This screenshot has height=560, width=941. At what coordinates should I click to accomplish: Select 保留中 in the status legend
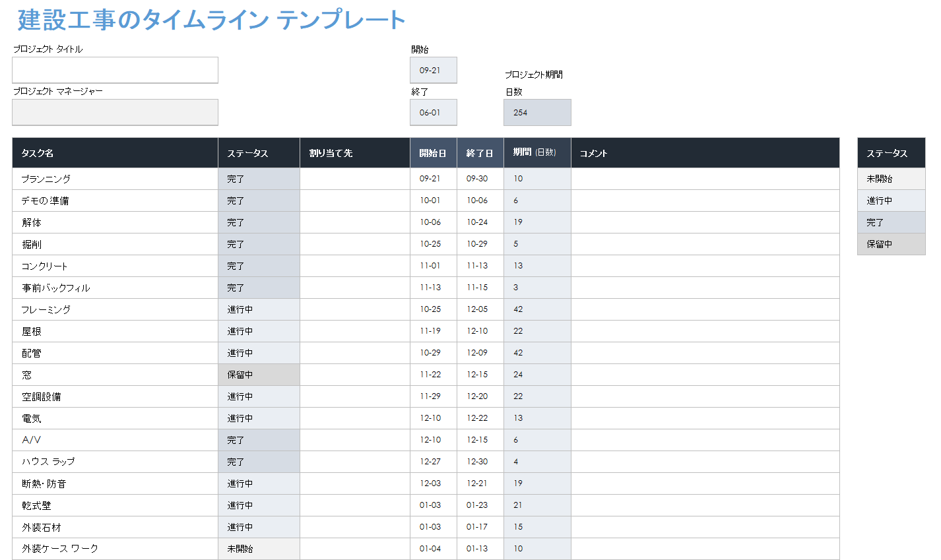point(892,244)
